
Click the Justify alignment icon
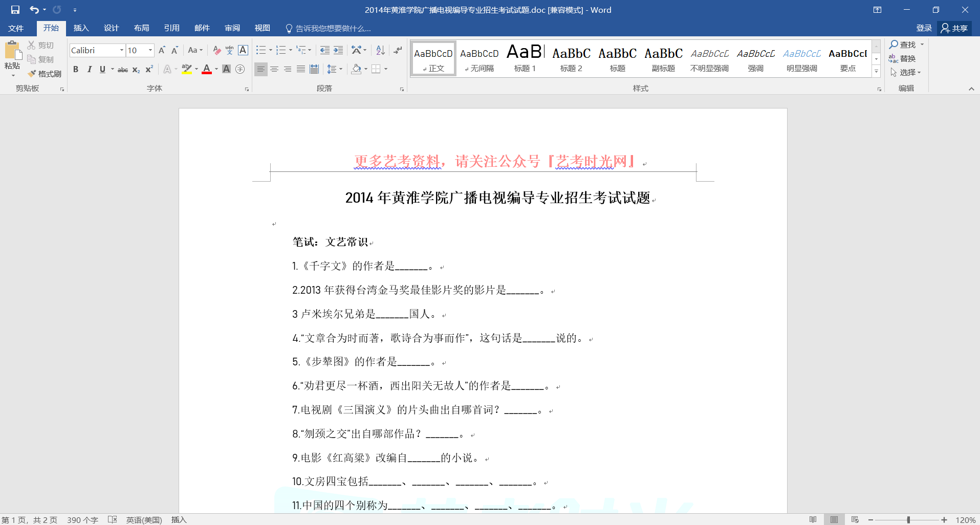[x=301, y=69]
